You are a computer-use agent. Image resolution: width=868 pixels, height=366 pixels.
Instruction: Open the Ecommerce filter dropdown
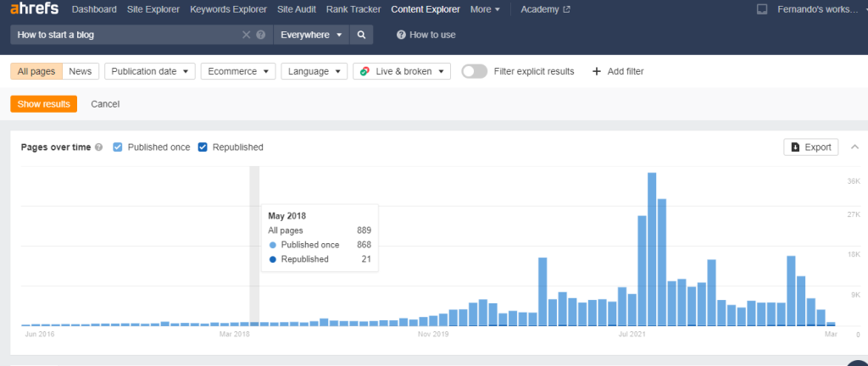[x=238, y=71]
